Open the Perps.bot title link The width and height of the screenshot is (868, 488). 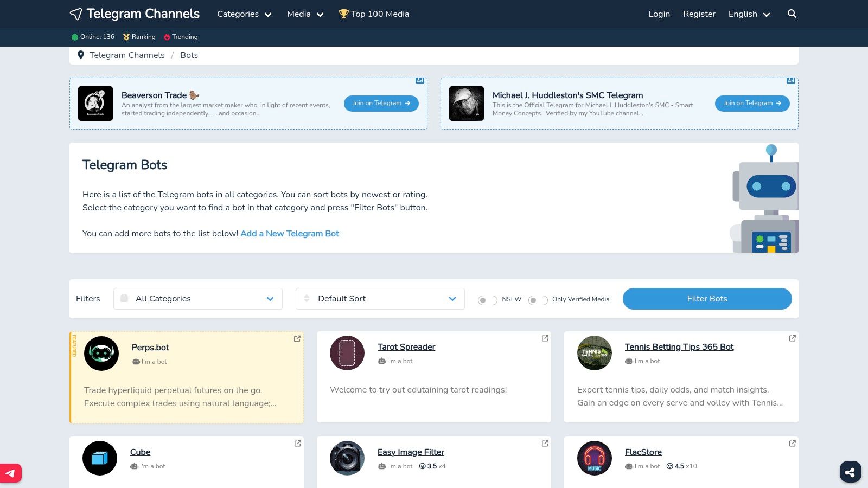[150, 348]
